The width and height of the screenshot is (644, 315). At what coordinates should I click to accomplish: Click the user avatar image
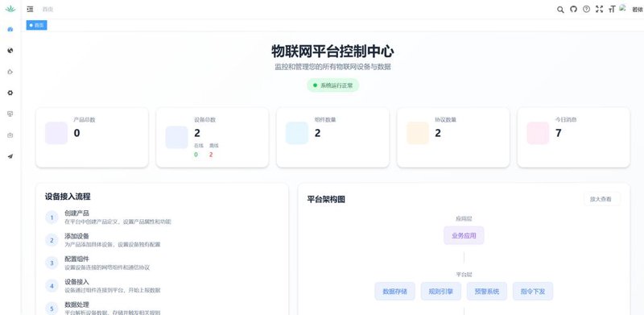pyautogui.click(x=622, y=8)
